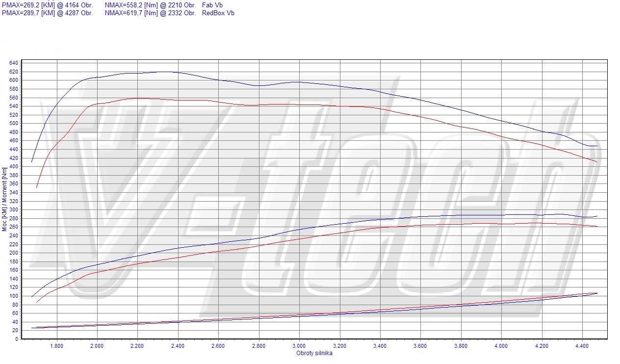The image size is (620, 364).
Task: Click the 300 y-axis tick label
Action: (x=13, y=209)
